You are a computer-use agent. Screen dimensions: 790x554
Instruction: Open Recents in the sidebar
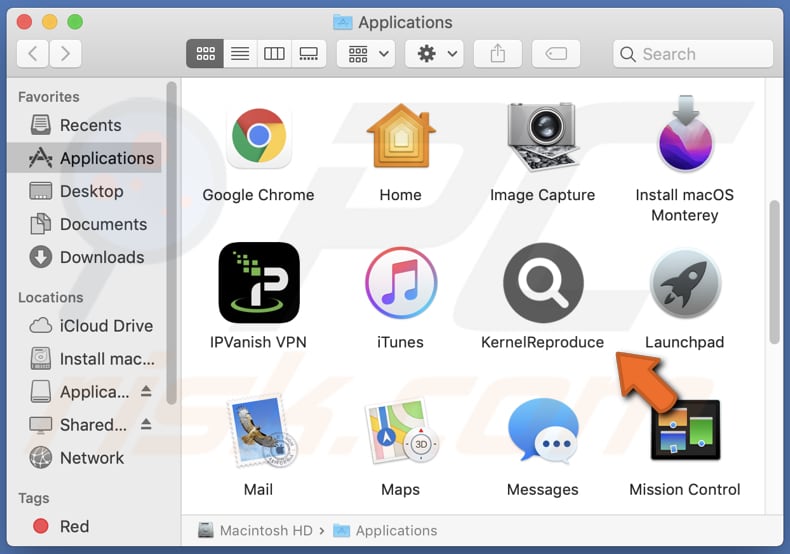tap(85, 125)
